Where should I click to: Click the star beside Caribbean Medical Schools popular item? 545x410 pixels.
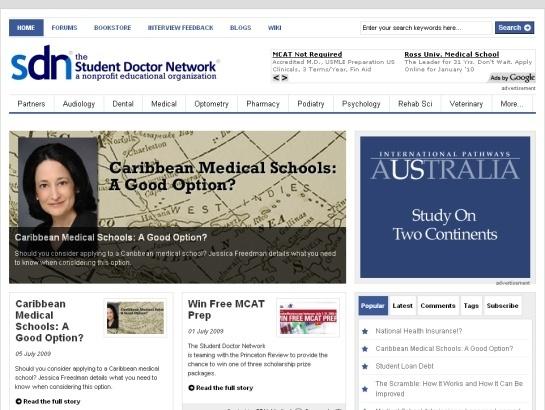[x=365, y=348]
